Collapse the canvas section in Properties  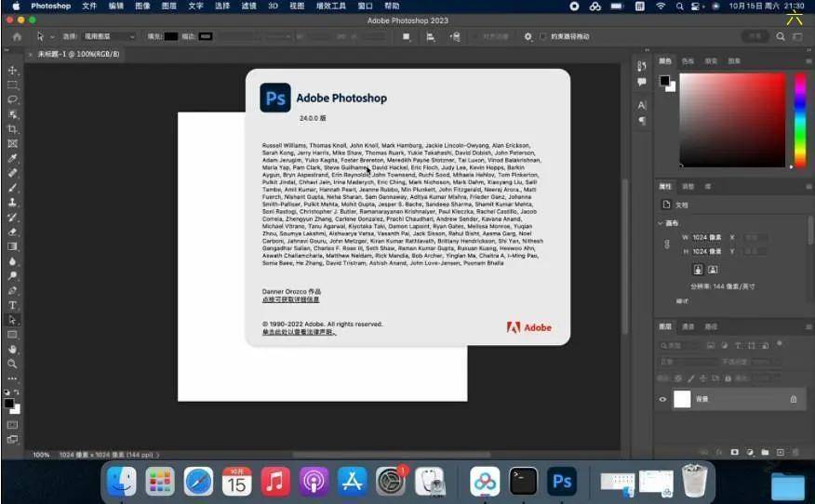click(x=661, y=223)
